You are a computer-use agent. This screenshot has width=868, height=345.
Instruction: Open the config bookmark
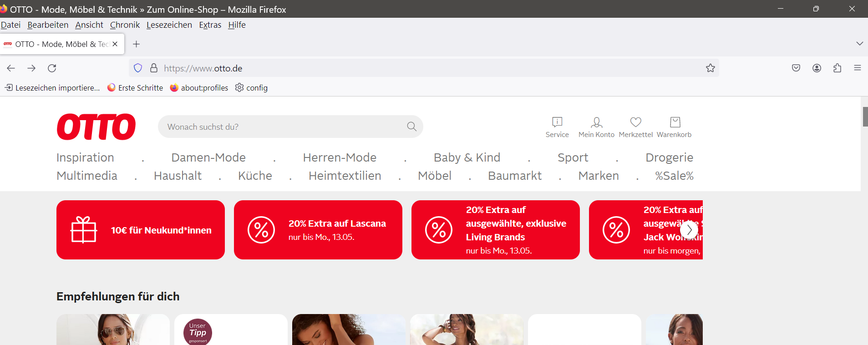pyautogui.click(x=251, y=88)
